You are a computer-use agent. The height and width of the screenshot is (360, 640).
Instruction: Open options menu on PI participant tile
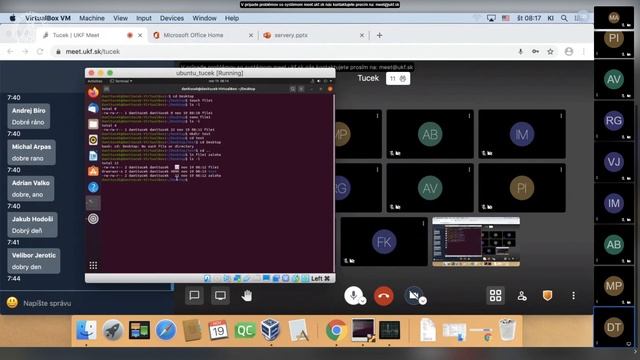click(x=561, y=169)
